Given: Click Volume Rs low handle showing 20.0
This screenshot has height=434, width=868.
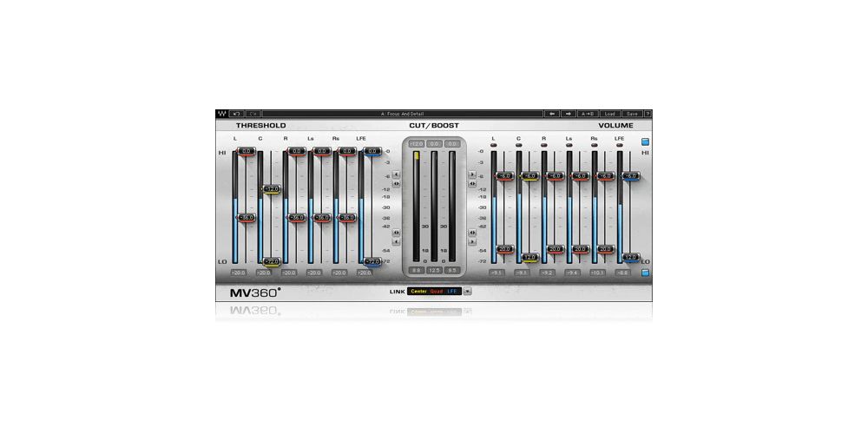Looking at the screenshot, I should (606, 250).
